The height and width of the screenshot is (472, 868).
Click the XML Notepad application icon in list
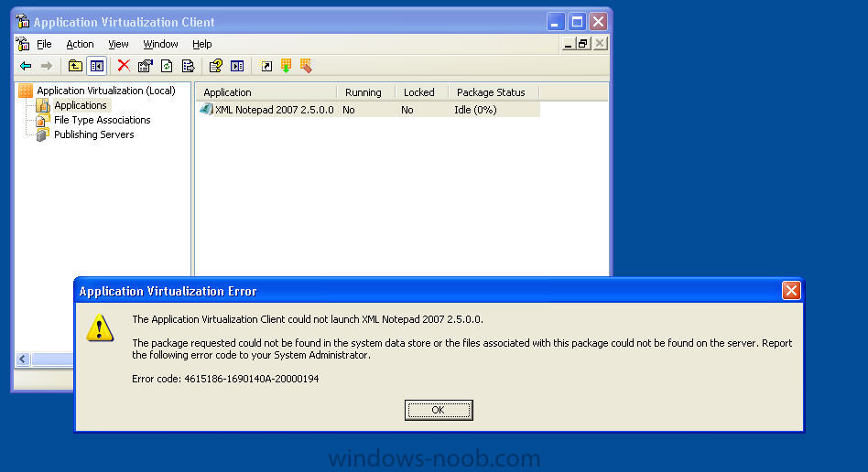click(206, 109)
